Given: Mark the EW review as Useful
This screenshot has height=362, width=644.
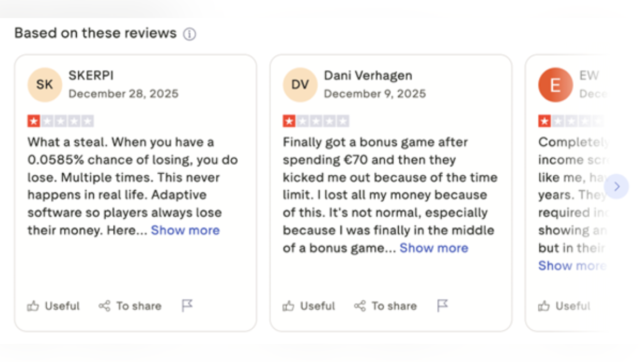Looking at the screenshot, I should (x=565, y=306).
